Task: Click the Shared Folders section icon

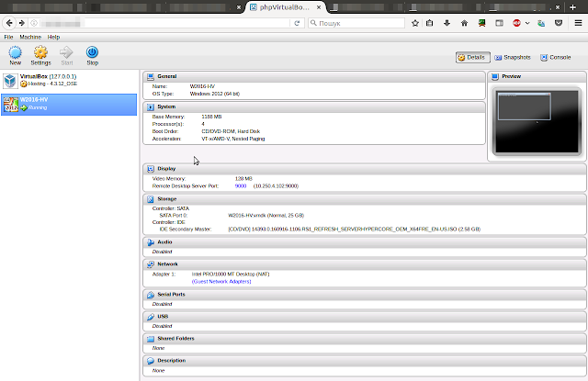Action: pyautogui.click(x=151, y=338)
